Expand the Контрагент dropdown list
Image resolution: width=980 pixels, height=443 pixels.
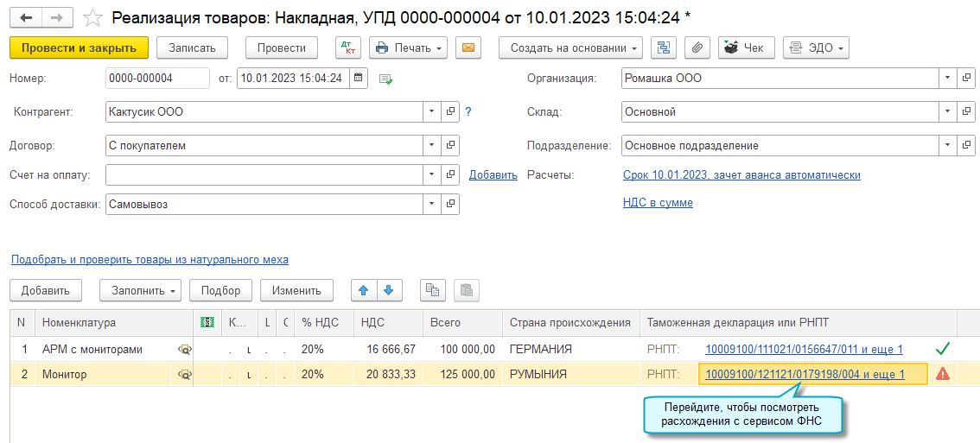(x=432, y=112)
